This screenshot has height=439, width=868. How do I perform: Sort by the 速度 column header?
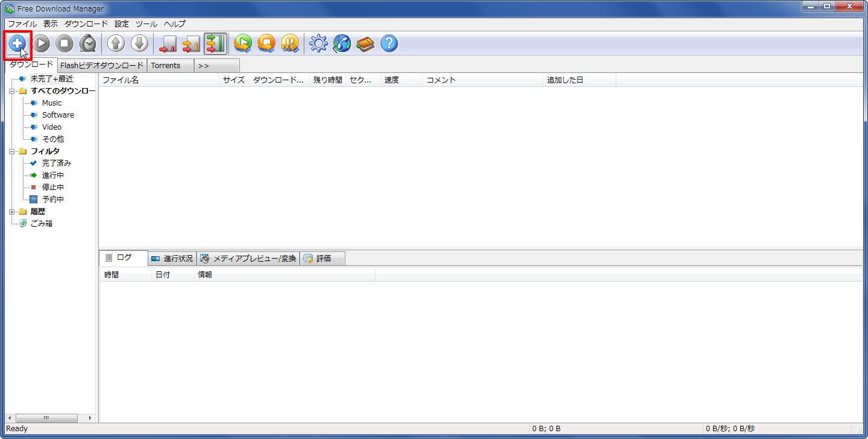pyautogui.click(x=401, y=80)
